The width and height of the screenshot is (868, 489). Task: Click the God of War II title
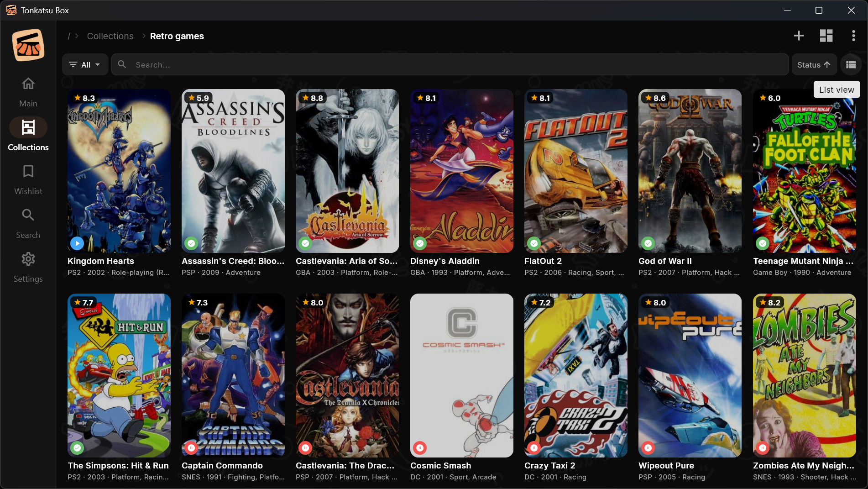pyautogui.click(x=665, y=261)
